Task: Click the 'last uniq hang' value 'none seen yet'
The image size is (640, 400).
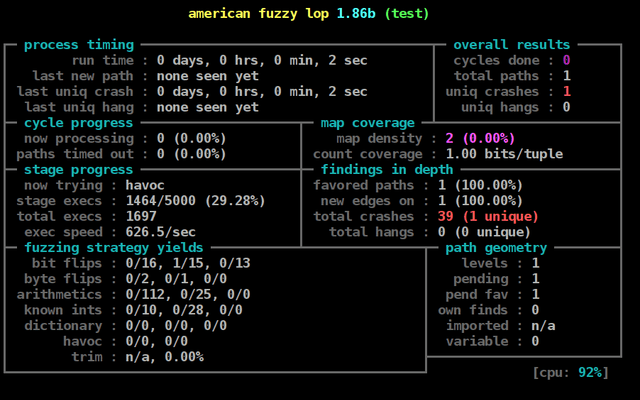Action: 208,107
